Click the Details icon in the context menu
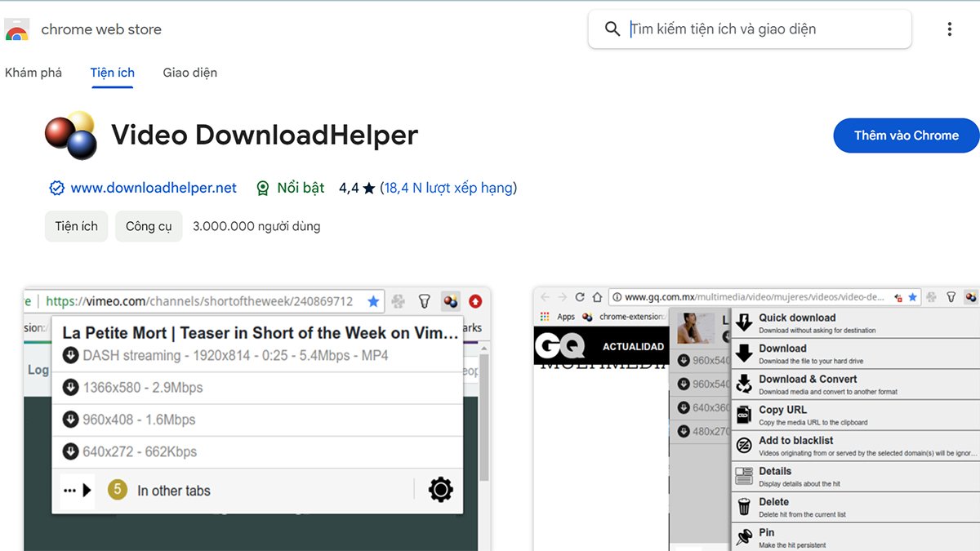Viewport: 980px width, 551px height. (x=746, y=475)
